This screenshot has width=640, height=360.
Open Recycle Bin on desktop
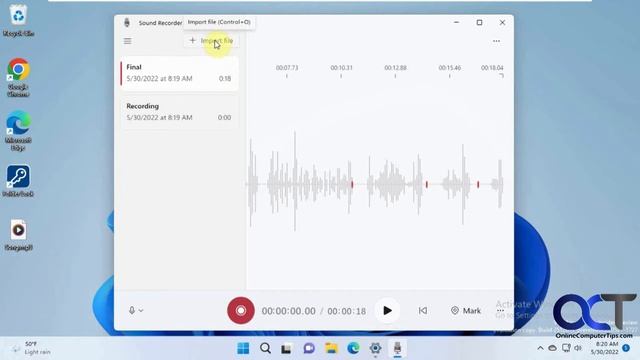pyautogui.click(x=18, y=20)
